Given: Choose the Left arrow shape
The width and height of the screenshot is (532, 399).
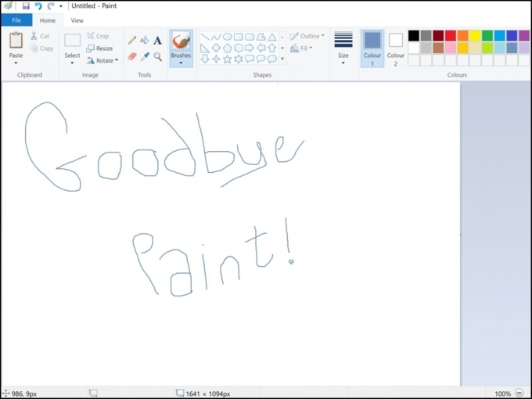Looking at the screenshot, I should tap(261, 48).
